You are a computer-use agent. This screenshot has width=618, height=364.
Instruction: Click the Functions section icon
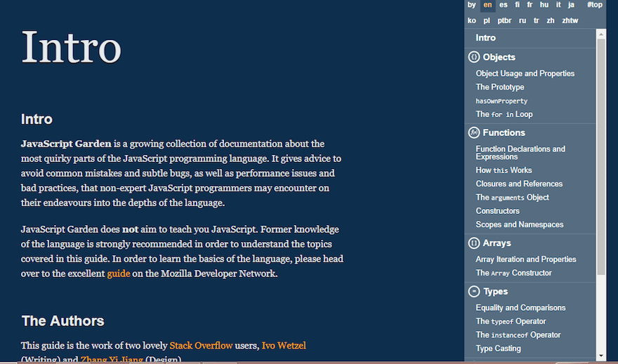[x=474, y=133]
